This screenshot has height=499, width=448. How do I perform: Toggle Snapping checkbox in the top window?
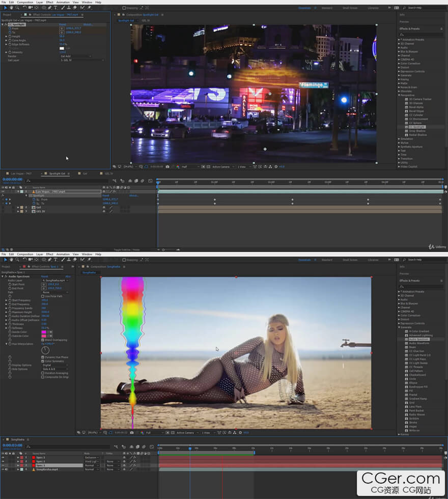point(124,8)
